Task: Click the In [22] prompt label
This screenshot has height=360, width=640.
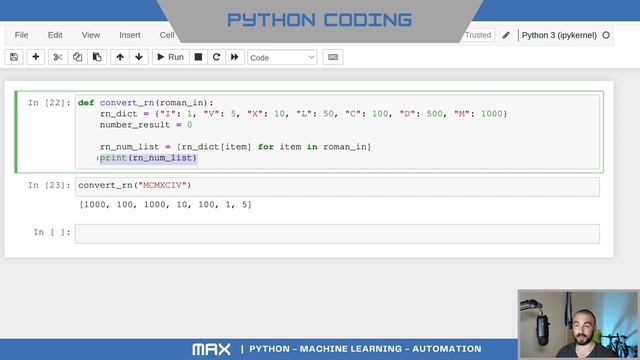Action: click(49, 103)
